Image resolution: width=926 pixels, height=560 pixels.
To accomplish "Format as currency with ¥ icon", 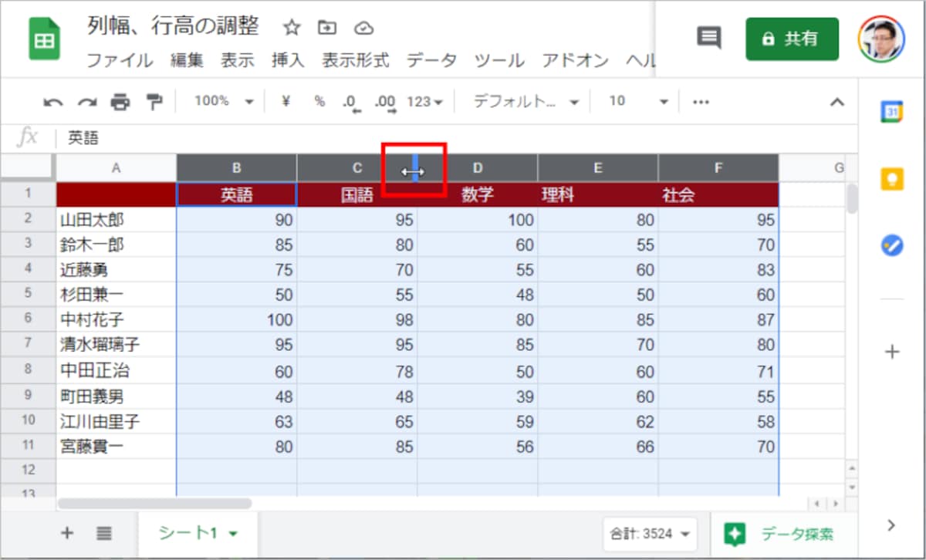I will (x=286, y=101).
